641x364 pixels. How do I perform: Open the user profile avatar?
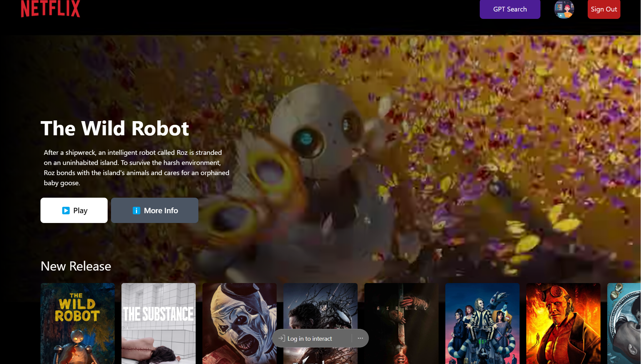pos(564,9)
